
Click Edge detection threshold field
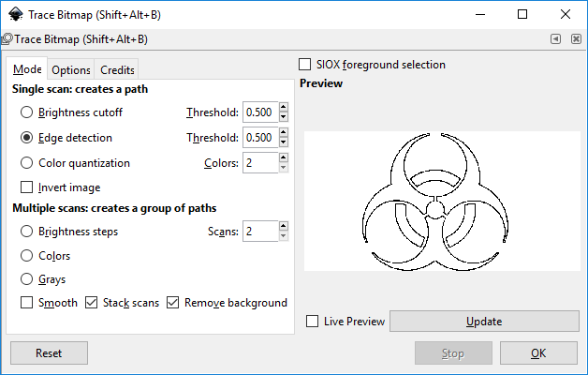[x=260, y=138]
